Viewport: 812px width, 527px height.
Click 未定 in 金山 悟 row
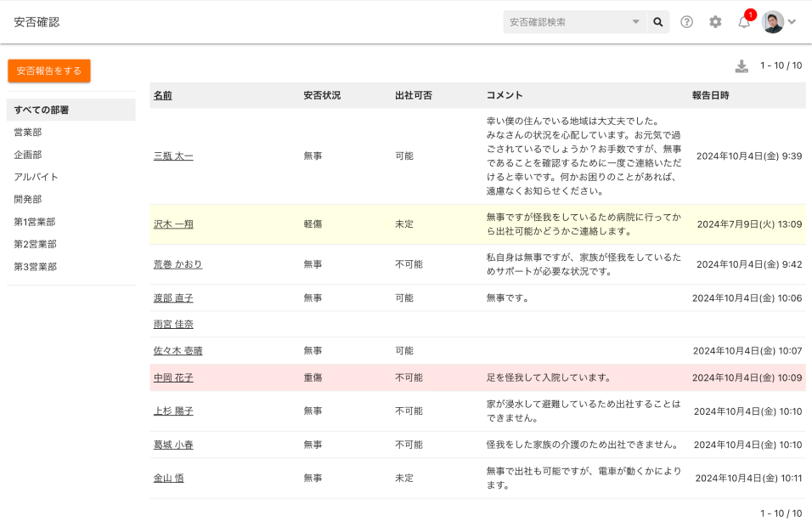click(x=404, y=479)
